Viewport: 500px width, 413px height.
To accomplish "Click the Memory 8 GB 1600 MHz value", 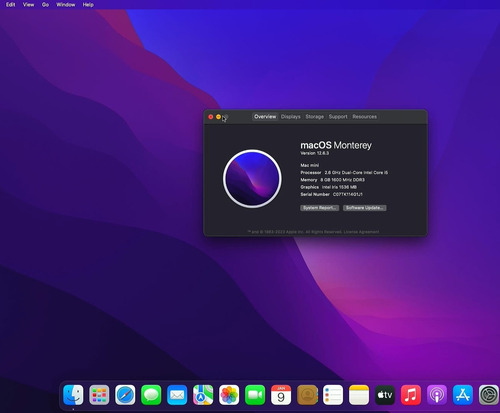I will coord(343,180).
